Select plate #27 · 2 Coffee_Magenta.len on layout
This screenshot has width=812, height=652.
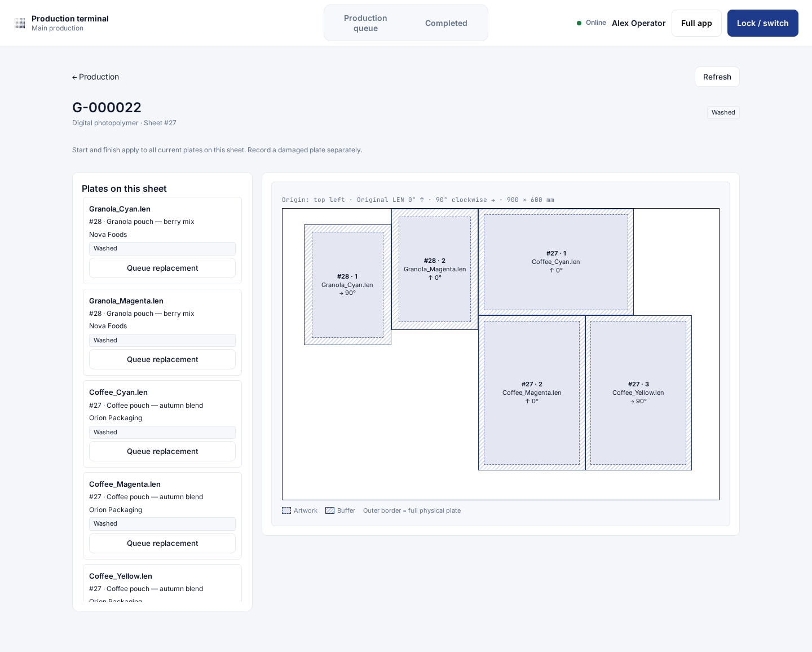[x=532, y=393]
